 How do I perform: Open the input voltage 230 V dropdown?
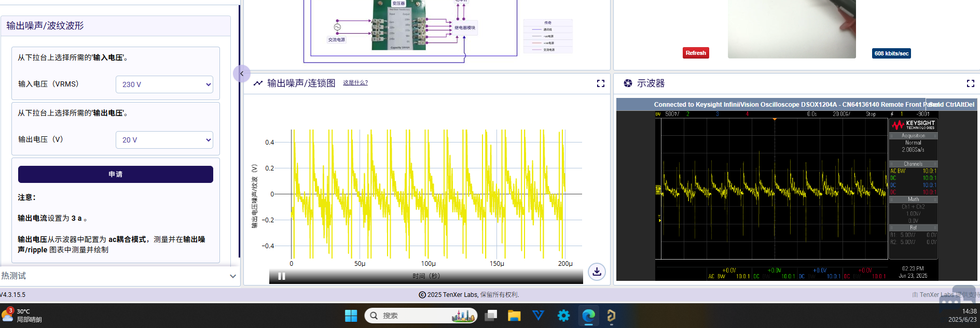click(x=164, y=84)
